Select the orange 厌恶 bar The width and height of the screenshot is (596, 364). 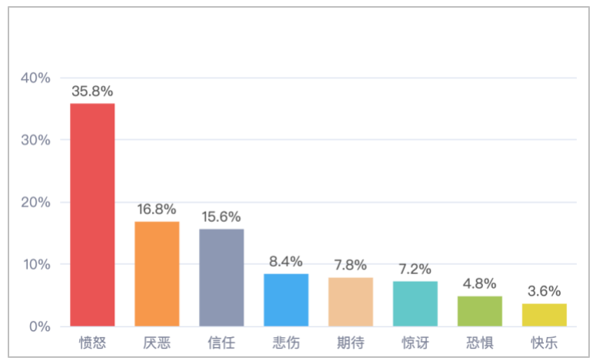point(157,274)
